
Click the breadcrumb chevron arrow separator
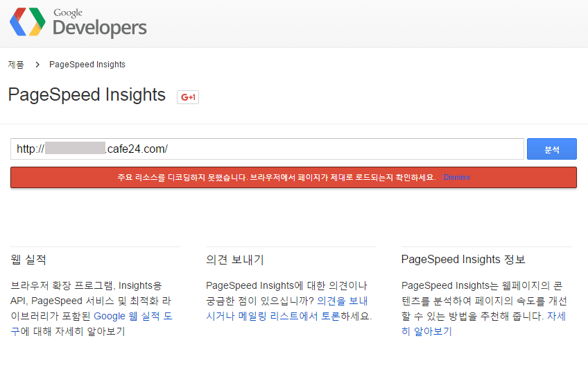(37, 65)
